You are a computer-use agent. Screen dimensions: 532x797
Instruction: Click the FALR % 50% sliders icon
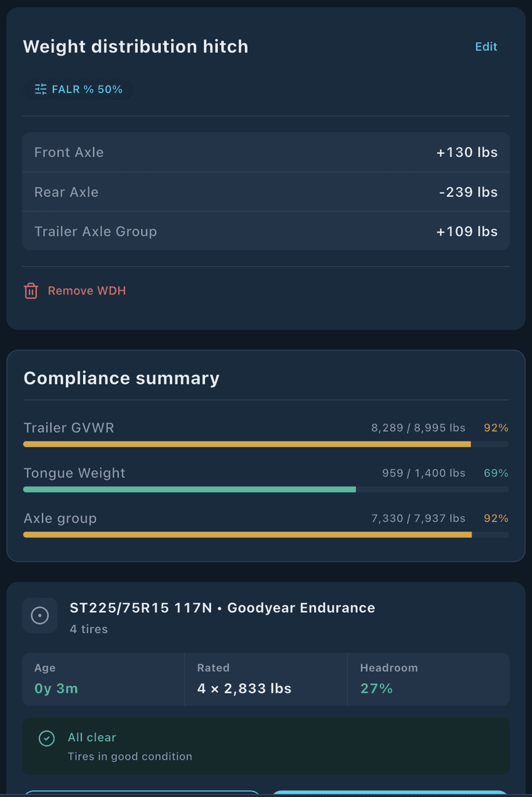(x=41, y=89)
